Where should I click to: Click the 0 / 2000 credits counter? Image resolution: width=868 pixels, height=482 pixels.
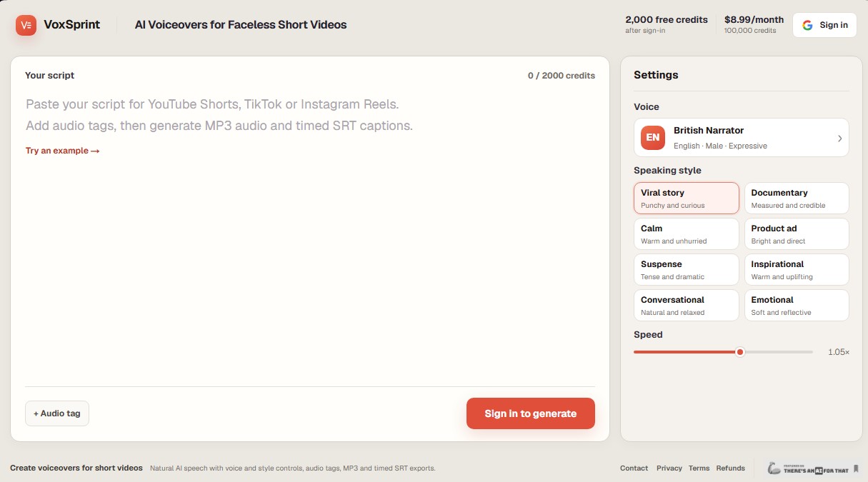562,76
